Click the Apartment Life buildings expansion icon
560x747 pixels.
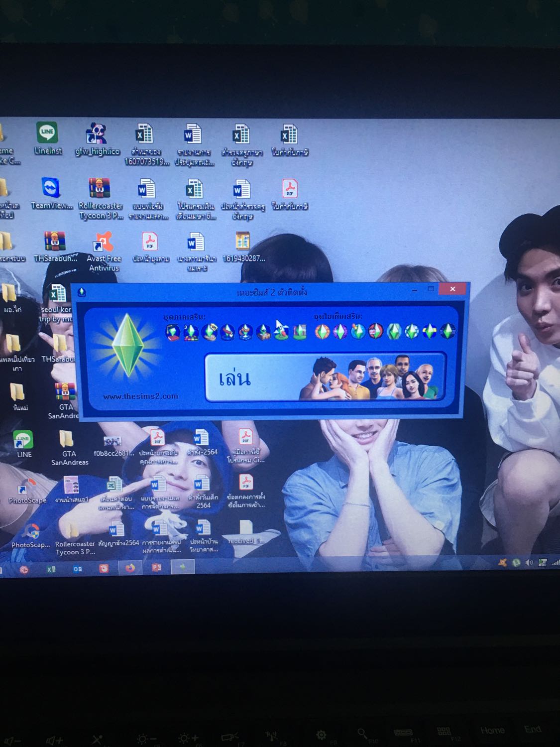[299, 332]
